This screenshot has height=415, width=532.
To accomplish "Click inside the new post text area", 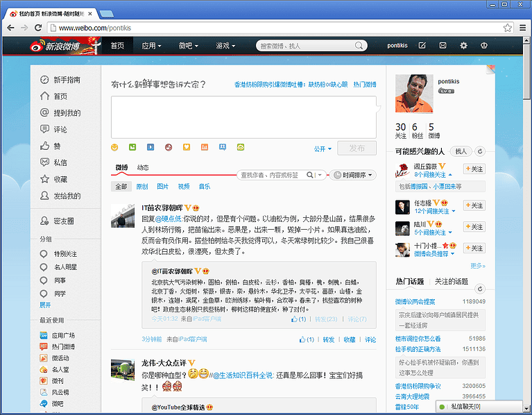I will coord(243,117).
